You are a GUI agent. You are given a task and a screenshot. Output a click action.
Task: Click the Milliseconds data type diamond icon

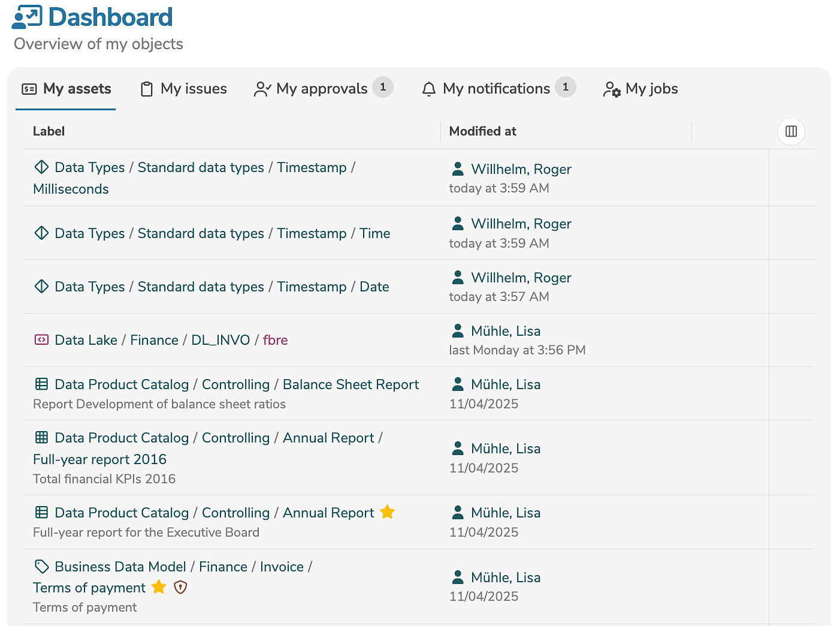coord(41,167)
